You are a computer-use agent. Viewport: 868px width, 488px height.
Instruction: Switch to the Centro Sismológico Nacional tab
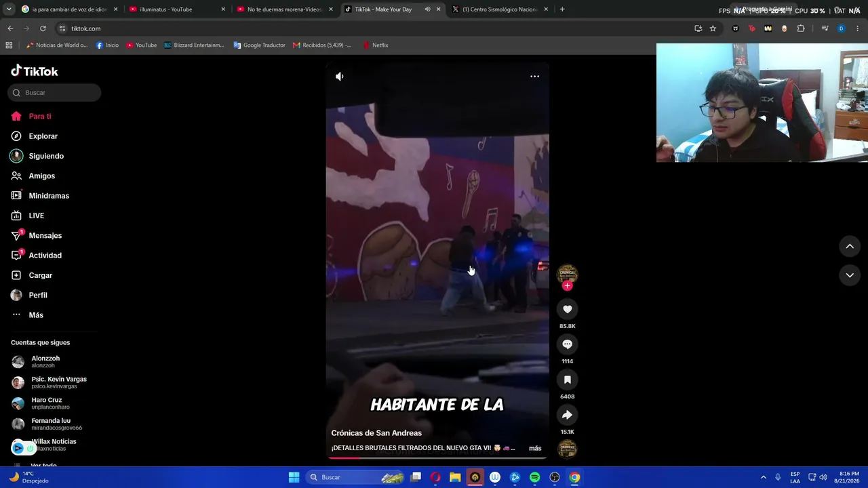[x=499, y=9]
